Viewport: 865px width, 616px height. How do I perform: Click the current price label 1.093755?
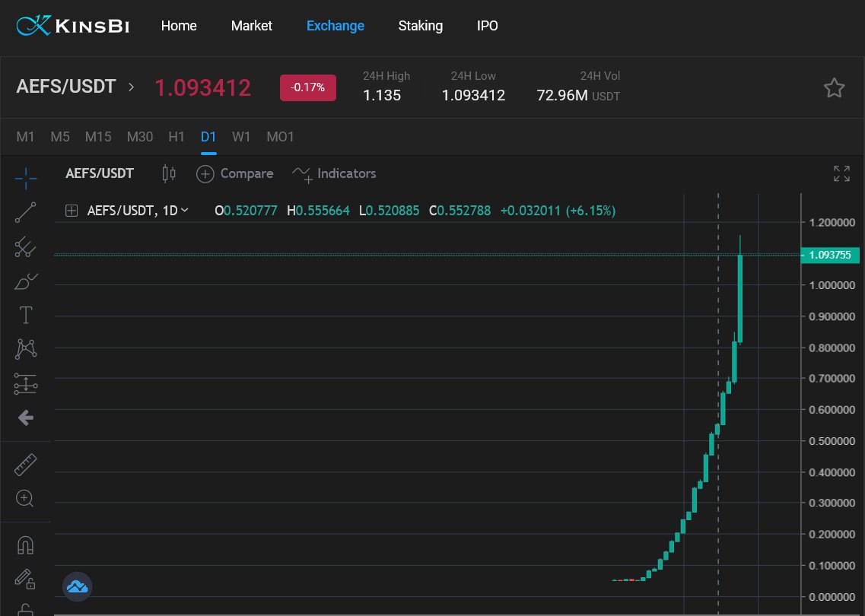pos(830,255)
